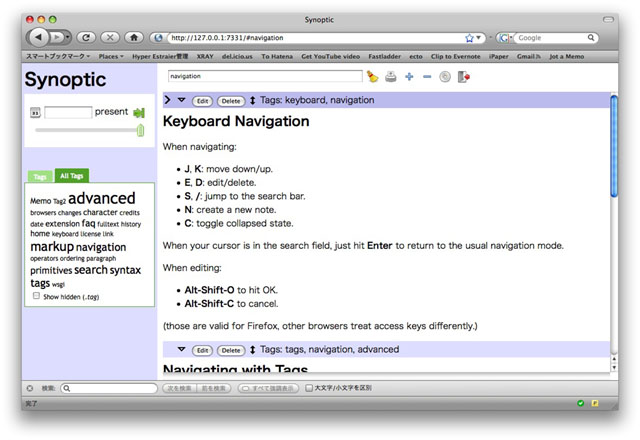
Task: Click the Synoptic navigation search field
Action: coord(265,76)
